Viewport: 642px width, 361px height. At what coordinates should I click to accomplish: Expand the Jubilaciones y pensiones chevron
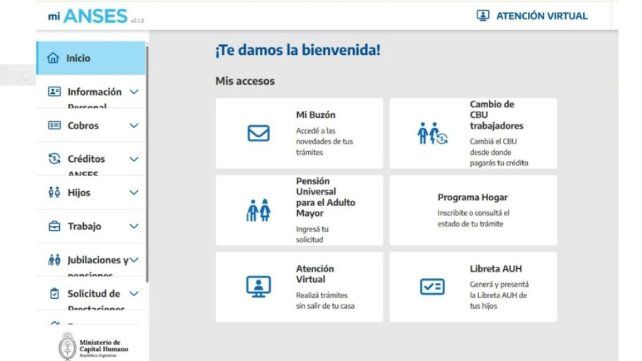point(134,260)
